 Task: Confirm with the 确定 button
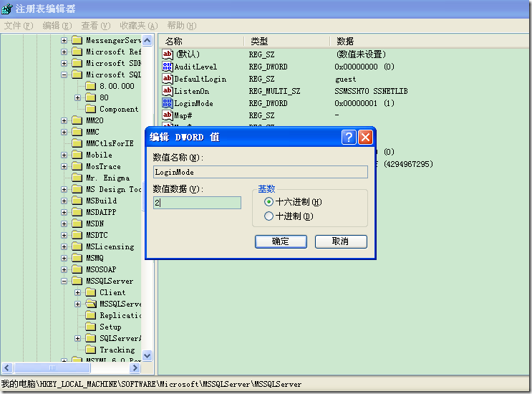[281, 241]
